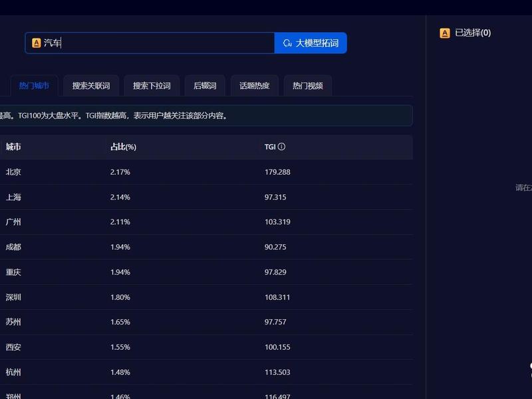Viewport: 532px width, 399px height.
Task: Click the 大模型拓词 button
Action: [x=311, y=43]
